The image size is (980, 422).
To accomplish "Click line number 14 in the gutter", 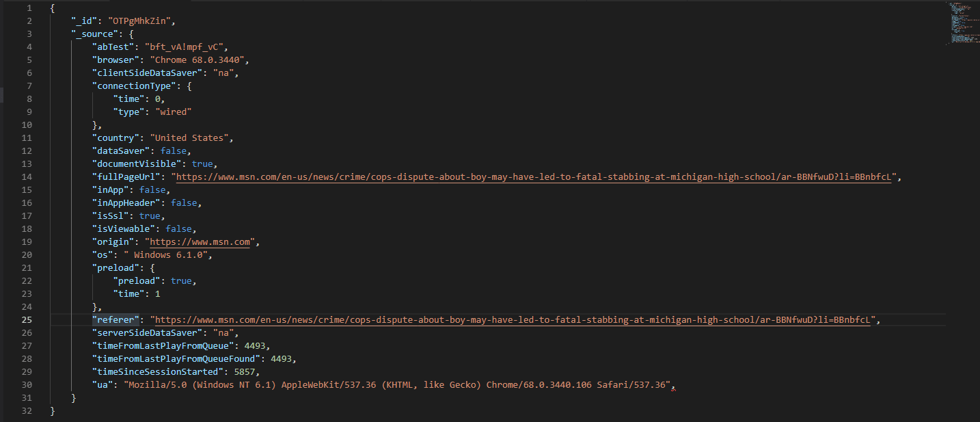I will pos(27,176).
